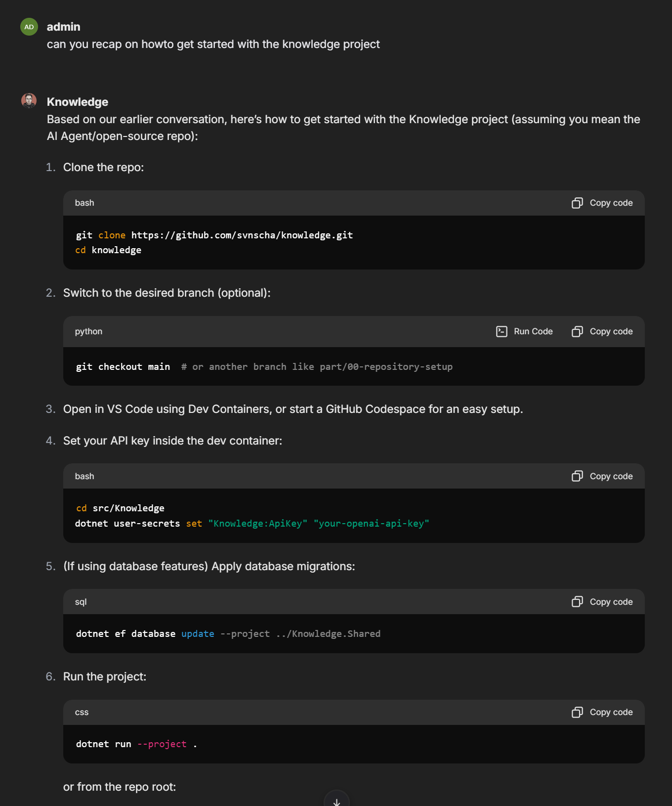Click the admin user avatar badge
The image size is (672, 806).
click(x=29, y=27)
